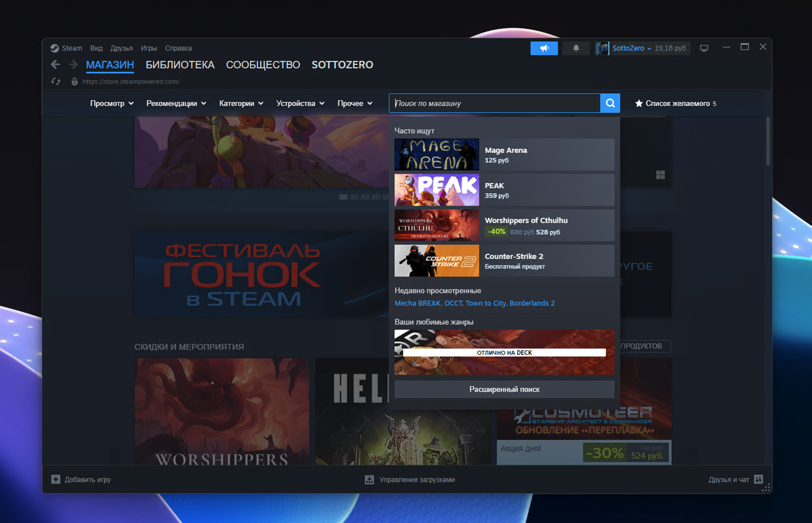Open the Друзья menu
Image resolution: width=812 pixels, height=523 pixels.
coord(121,48)
